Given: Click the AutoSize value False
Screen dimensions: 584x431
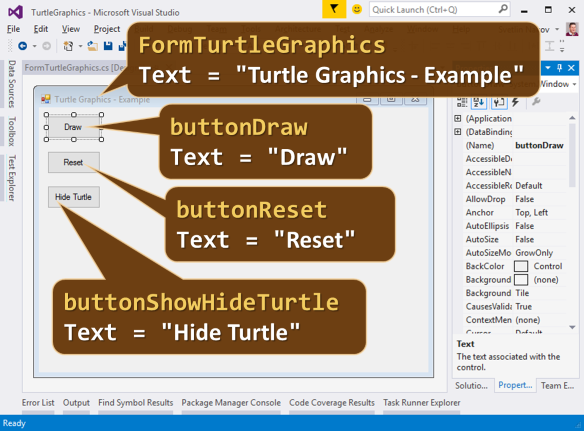Looking at the screenshot, I should click(525, 239).
